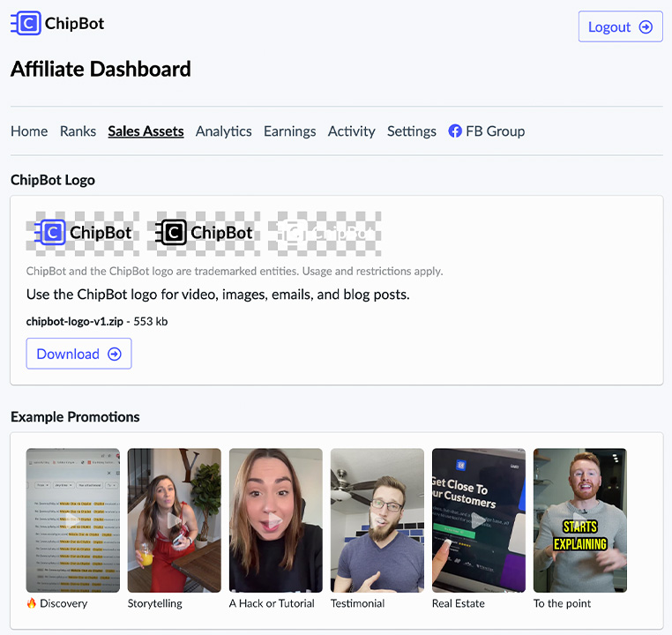This screenshot has width=672, height=635.
Task: Play the Discovery promotion video
Action: point(73,520)
